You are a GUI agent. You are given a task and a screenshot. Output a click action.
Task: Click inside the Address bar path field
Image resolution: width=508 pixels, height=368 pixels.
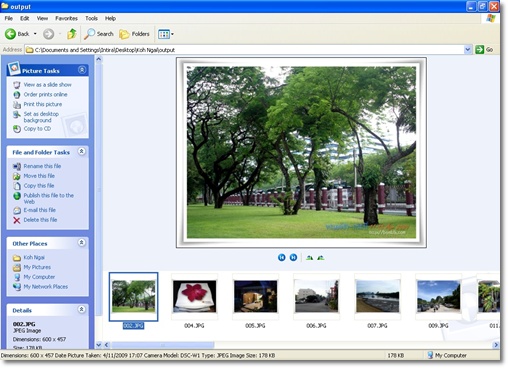(245, 50)
